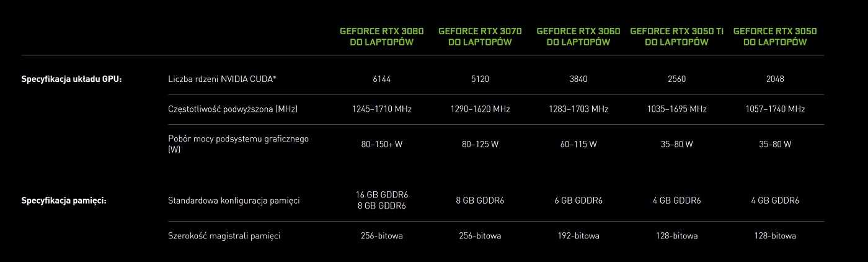Click the 6144 CUDA cores value

382,79
